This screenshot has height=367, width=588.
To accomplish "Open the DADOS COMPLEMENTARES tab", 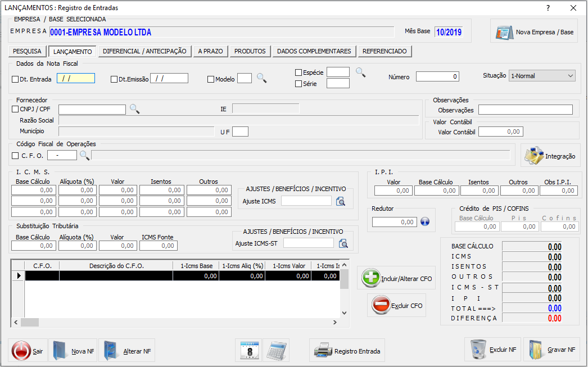I will tap(314, 51).
